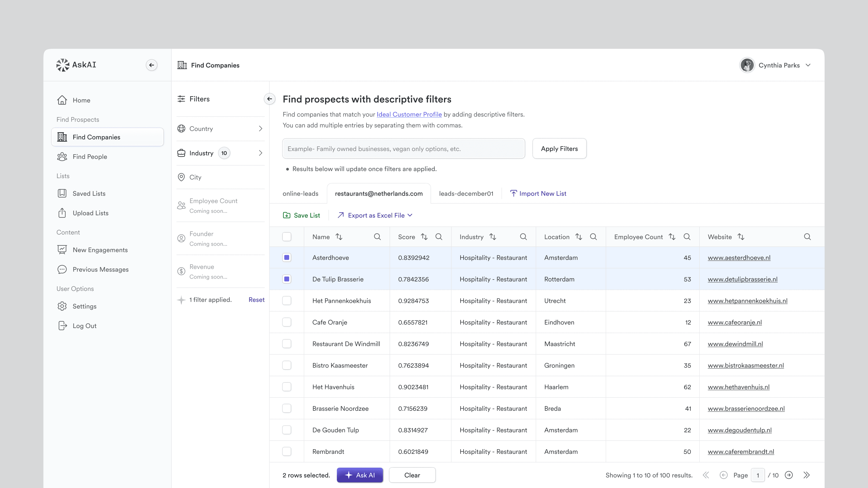Go to the previous results page
This screenshot has width=868, height=488.
[x=723, y=475]
